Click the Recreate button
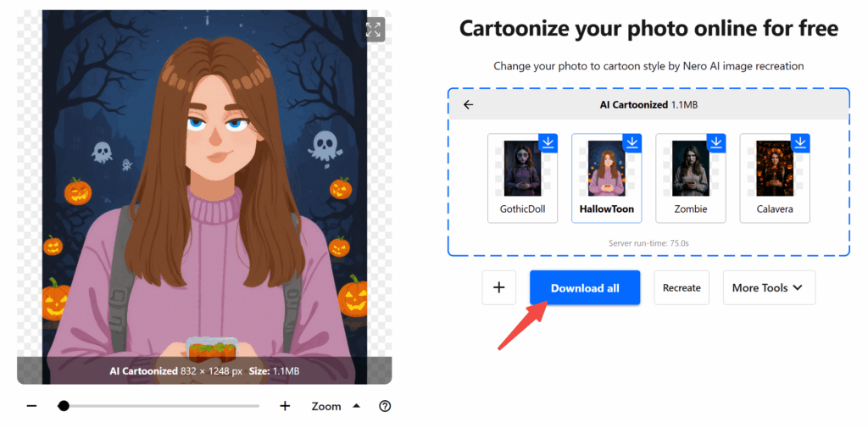 [x=682, y=288]
